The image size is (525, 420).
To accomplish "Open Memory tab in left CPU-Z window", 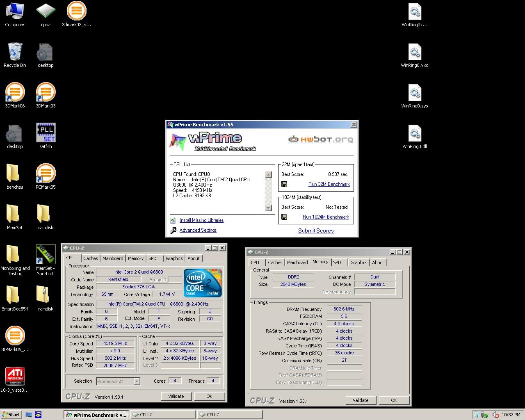I will [136, 258].
